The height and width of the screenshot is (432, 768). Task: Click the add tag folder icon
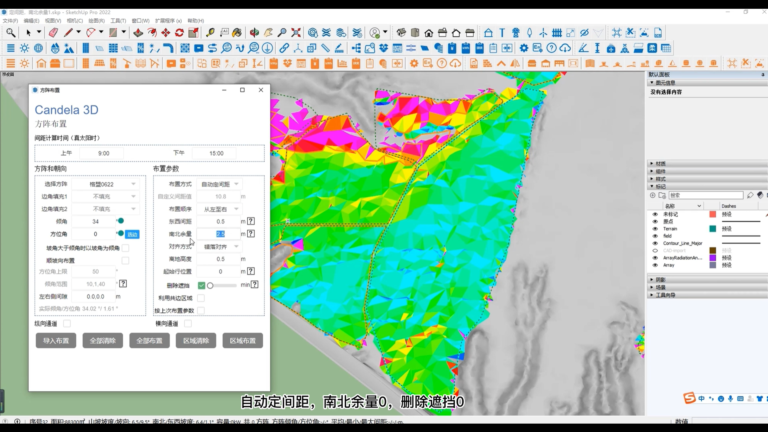point(662,195)
